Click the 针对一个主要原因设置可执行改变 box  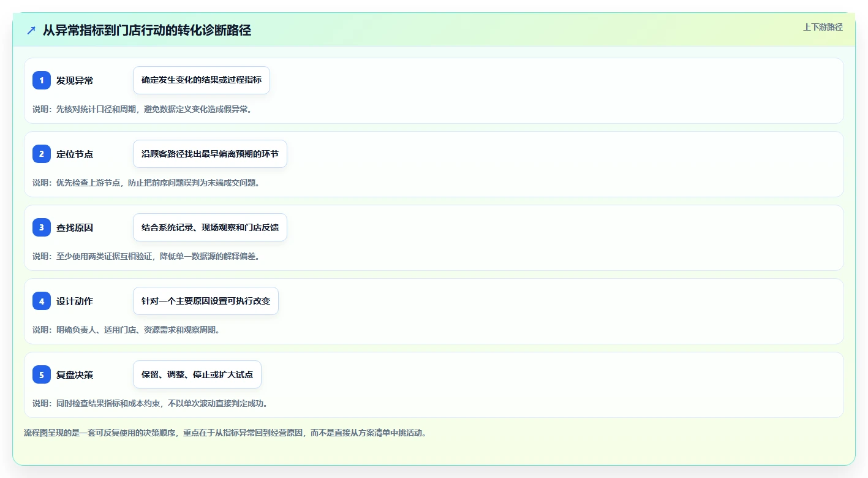pos(206,301)
